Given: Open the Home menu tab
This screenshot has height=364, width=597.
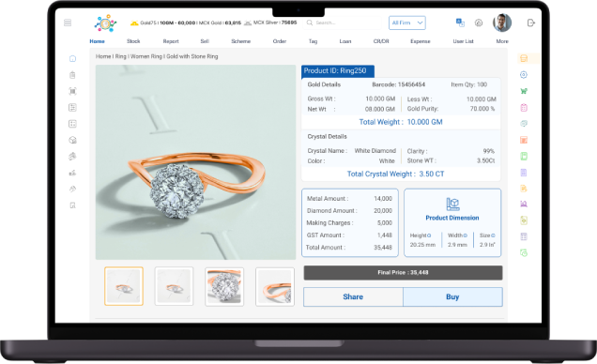Looking at the screenshot, I should click(x=97, y=41).
